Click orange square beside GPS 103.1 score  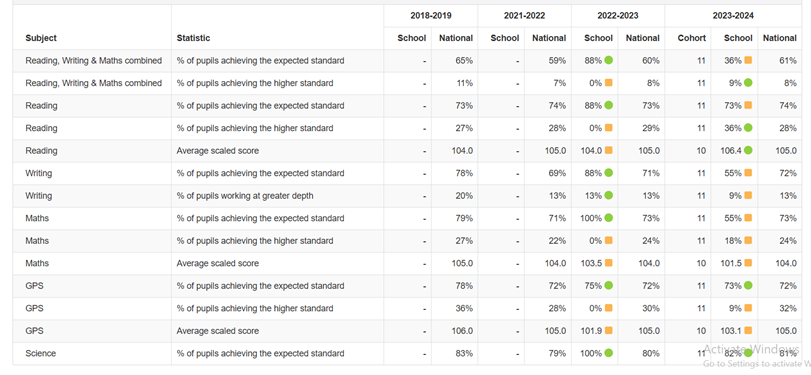pyautogui.click(x=748, y=331)
